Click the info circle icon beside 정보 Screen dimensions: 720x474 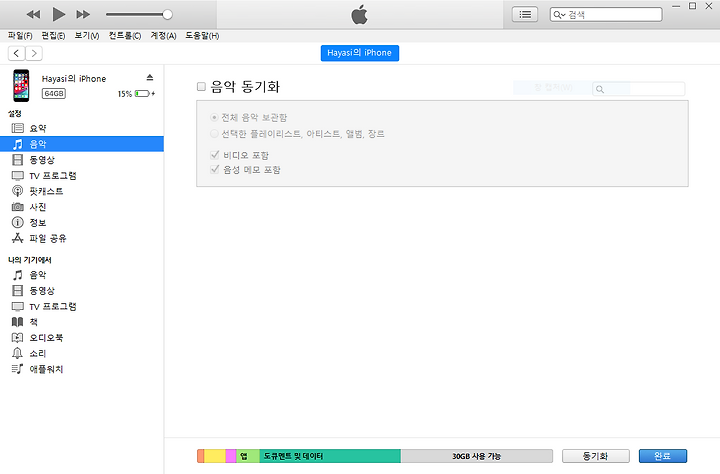pyautogui.click(x=17, y=222)
